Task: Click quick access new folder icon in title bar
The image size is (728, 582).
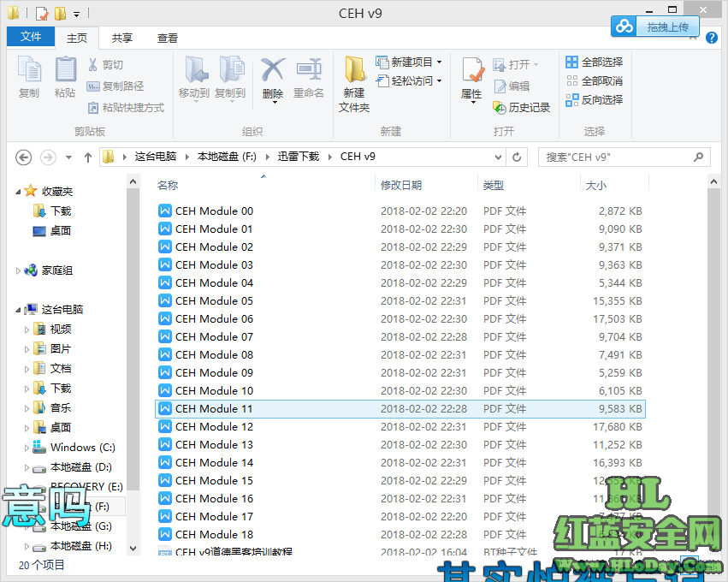Action: [x=61, y=13]
